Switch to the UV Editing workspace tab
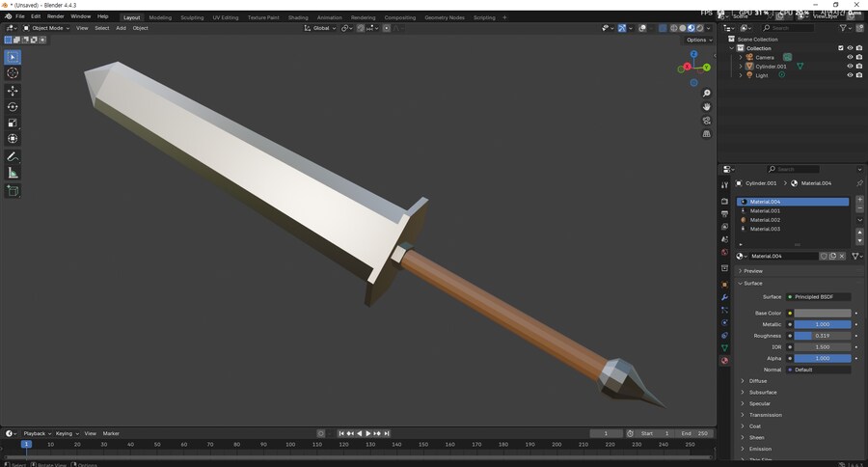868x467 pixels. pyautogui.click(x=226, y=17)
